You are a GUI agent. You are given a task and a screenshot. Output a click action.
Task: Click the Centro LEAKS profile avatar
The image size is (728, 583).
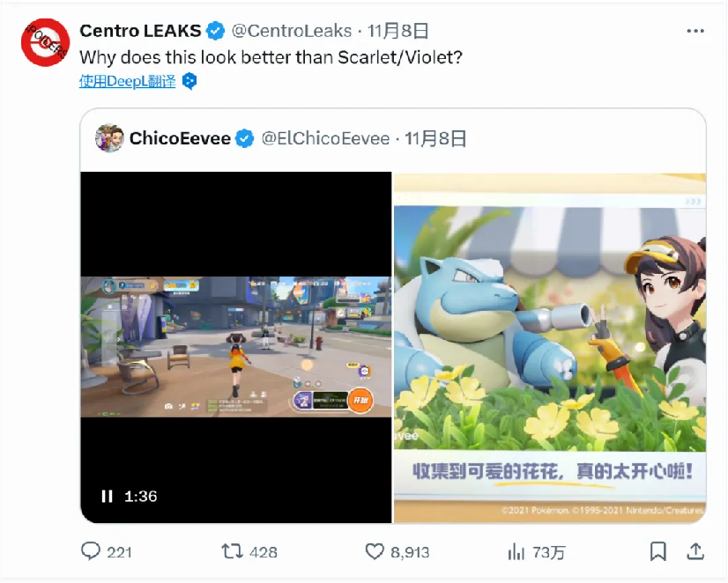coord(46,42)
